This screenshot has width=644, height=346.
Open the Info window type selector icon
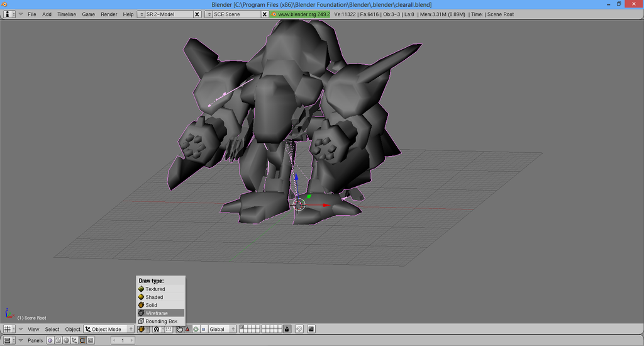[9, 14]
